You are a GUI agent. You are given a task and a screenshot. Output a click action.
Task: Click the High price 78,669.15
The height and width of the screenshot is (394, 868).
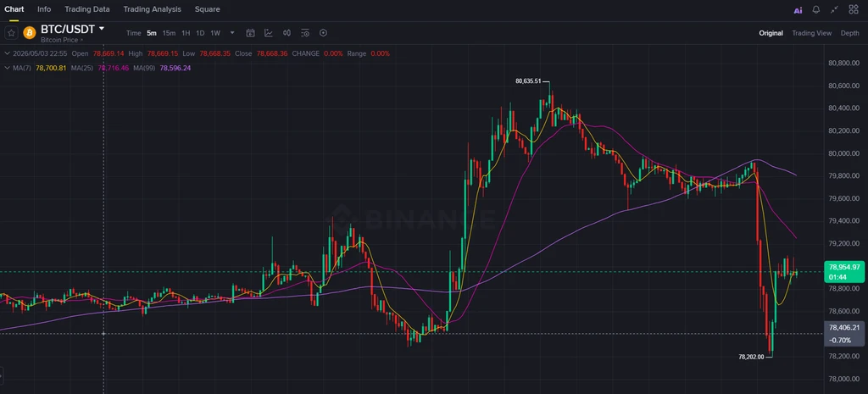(162, 53)
